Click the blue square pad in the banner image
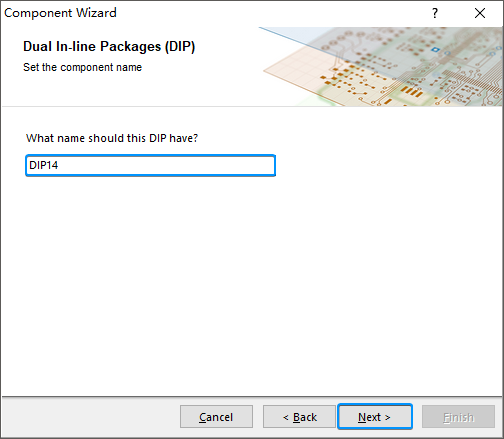Screen dimensions: 504x439 click(435, 50)
